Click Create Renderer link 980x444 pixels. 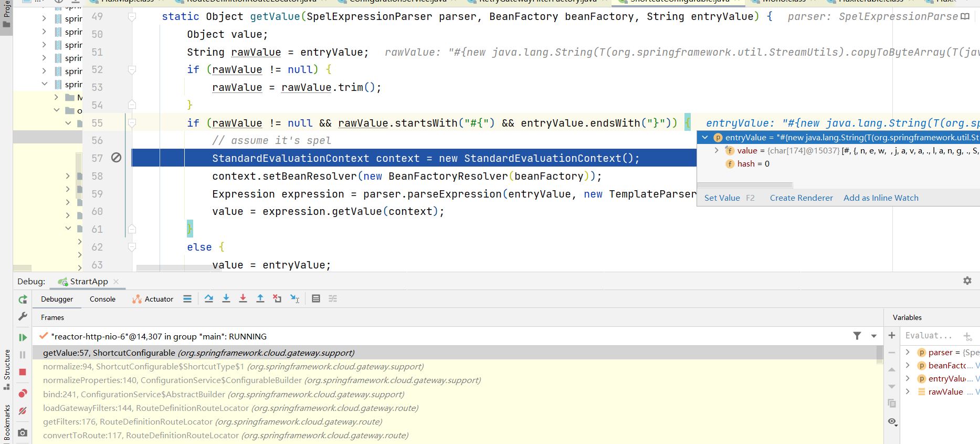[801, 198]
